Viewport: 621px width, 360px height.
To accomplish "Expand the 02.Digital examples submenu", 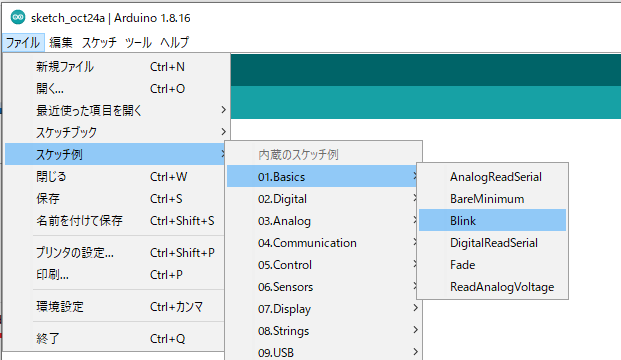I will (x=323, y=199).
